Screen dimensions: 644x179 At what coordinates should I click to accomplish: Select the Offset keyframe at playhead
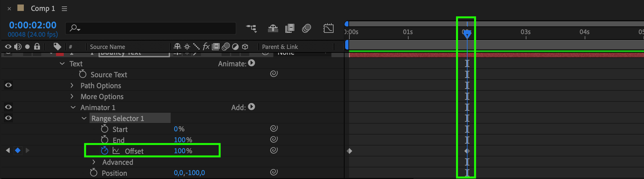(467, 151)
